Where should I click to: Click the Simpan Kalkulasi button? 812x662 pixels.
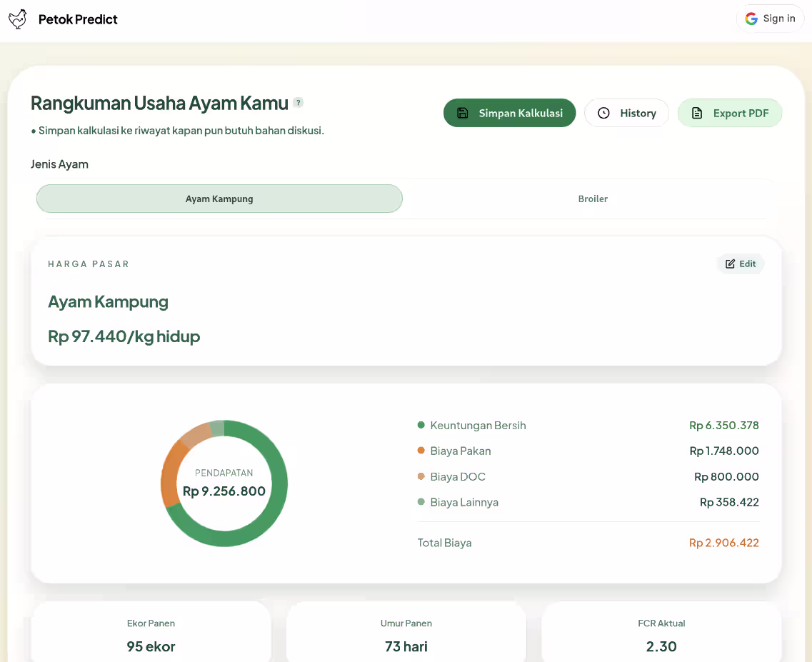pos(509,113)
